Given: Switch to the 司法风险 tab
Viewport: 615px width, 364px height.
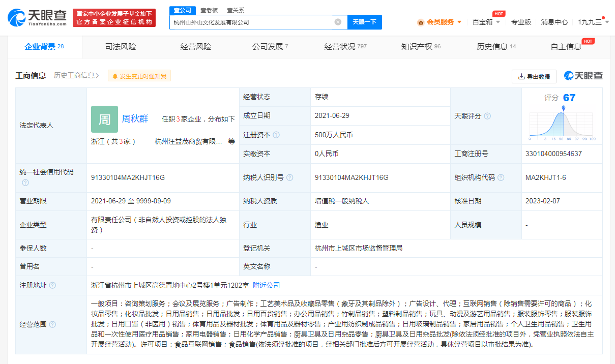Looking at the screenshot, I should pos(121,47).
